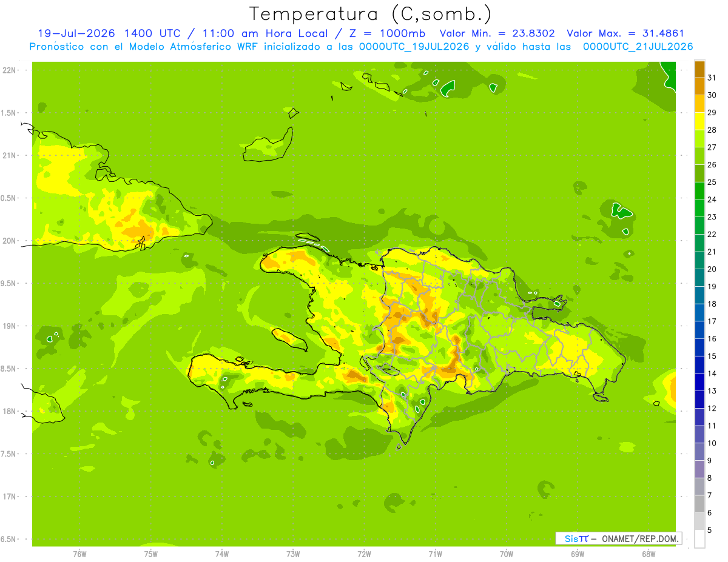Screen dimensions: 728x562
Task: Select 'Valor Max. = 31.4861' text
Action: click(625, 33)
